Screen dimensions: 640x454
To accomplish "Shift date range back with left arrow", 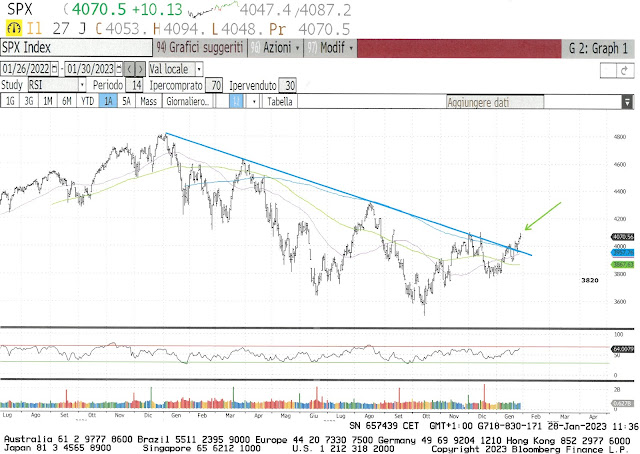I will pos(129,69).
